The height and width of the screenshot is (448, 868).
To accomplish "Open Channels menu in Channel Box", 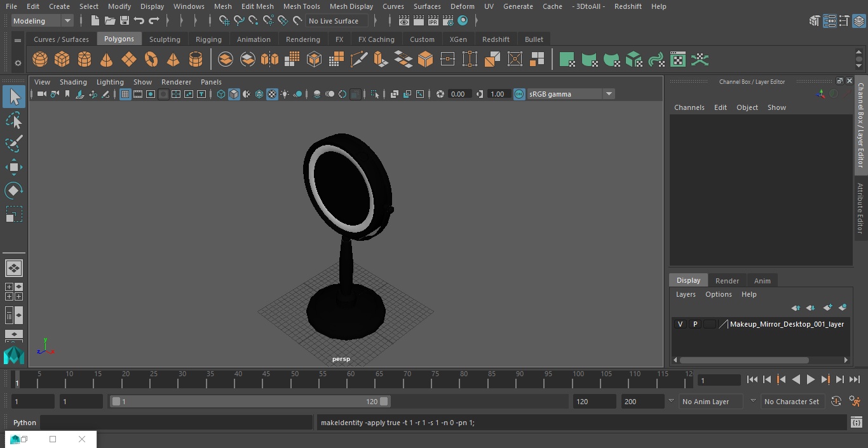I will pos(689,107).
